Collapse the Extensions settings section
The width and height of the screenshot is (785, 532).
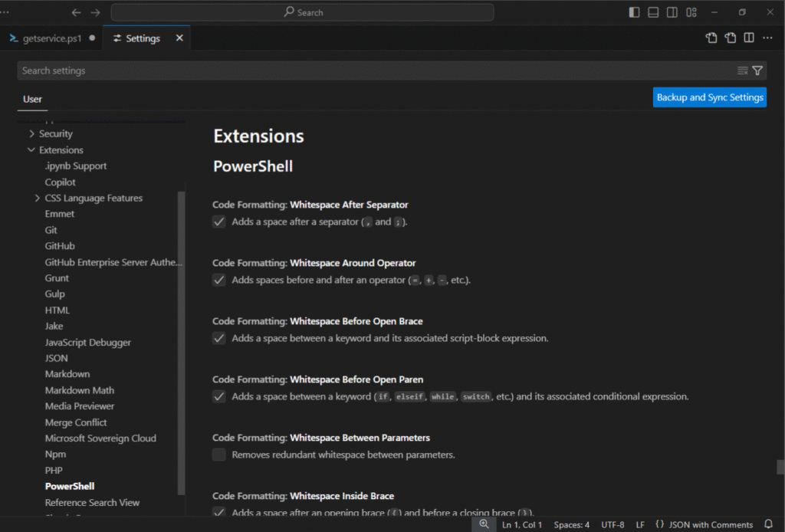31,149
